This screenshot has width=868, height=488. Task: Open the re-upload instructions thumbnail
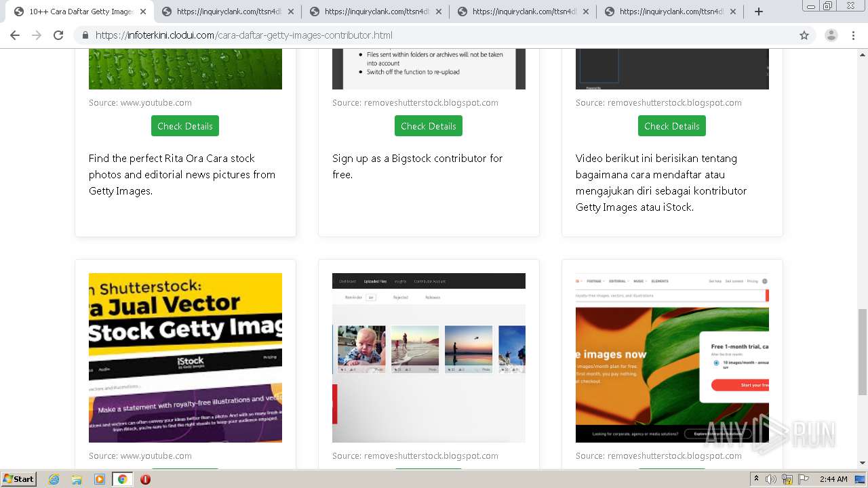coord(429,69)
